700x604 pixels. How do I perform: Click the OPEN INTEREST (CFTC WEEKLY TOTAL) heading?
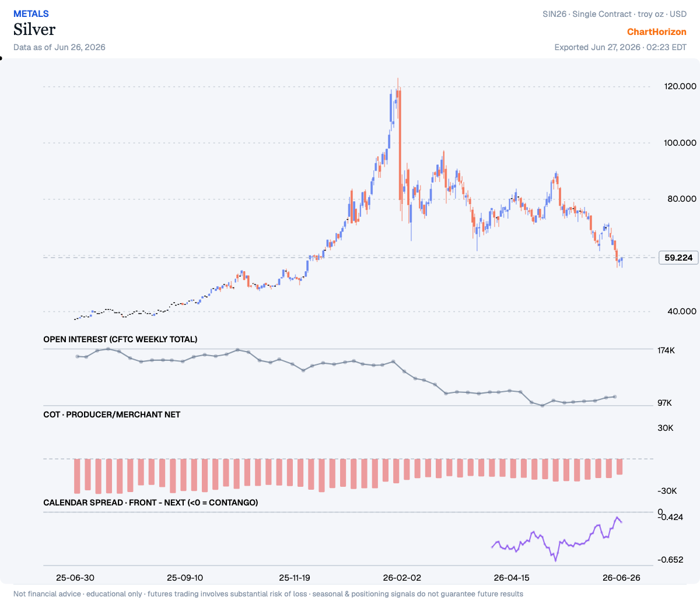point(120,339)
